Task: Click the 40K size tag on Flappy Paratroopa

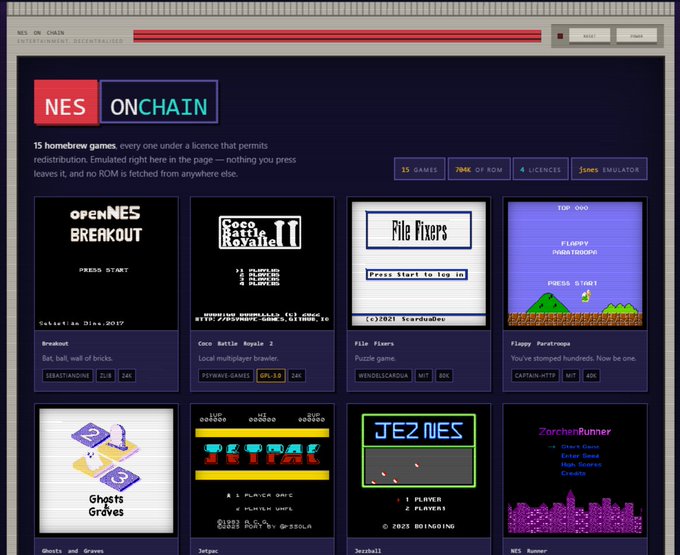Action: 592,375
